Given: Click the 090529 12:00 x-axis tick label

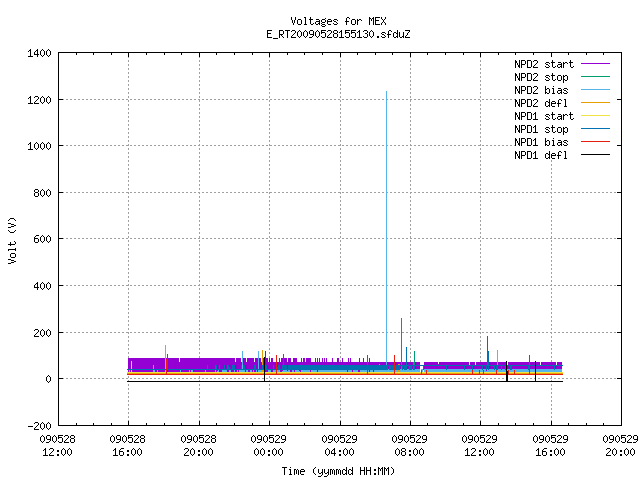Looking at the screenshot, I should [x=480, y=446].
